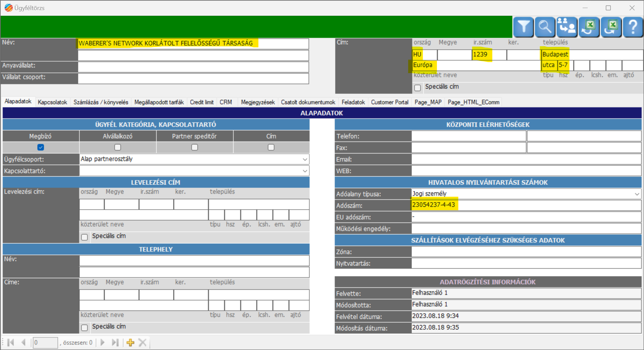644x350 pixels.
Task: Check Speciális cím under main address
Action: (418, 87)
